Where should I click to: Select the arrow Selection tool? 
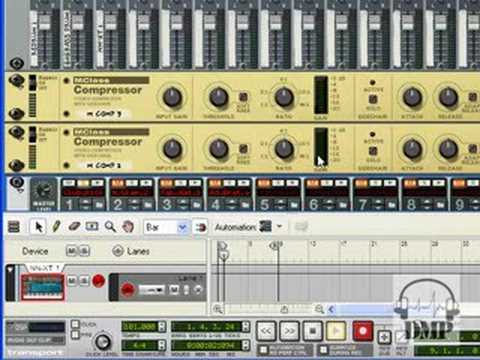(39, 227)
